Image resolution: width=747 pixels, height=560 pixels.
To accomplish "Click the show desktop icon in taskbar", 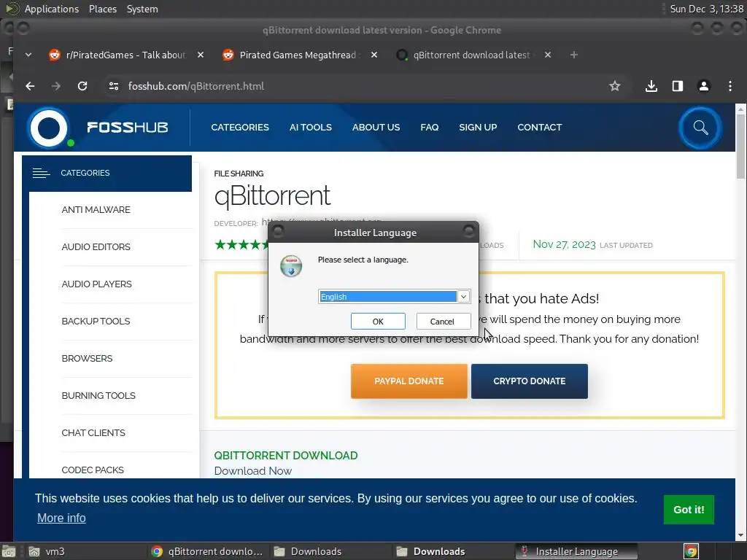I will [x=9, y=551].
